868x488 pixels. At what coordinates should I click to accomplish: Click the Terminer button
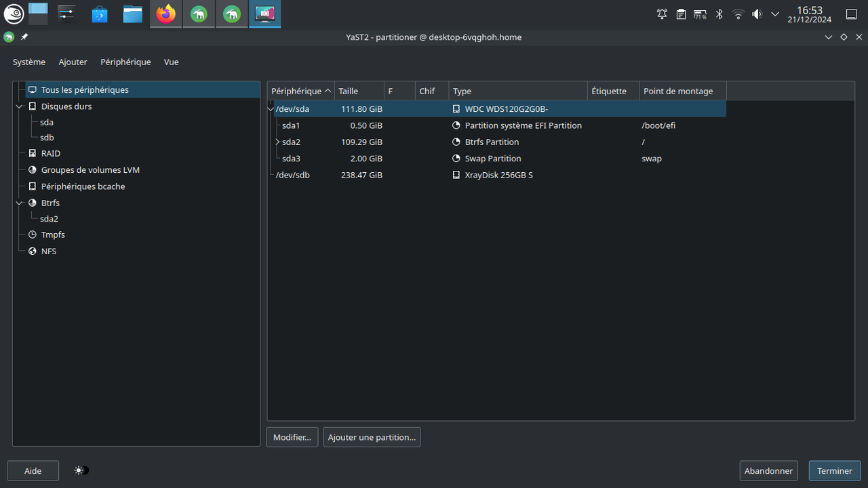pyautogui.click(x=835, y=471)
